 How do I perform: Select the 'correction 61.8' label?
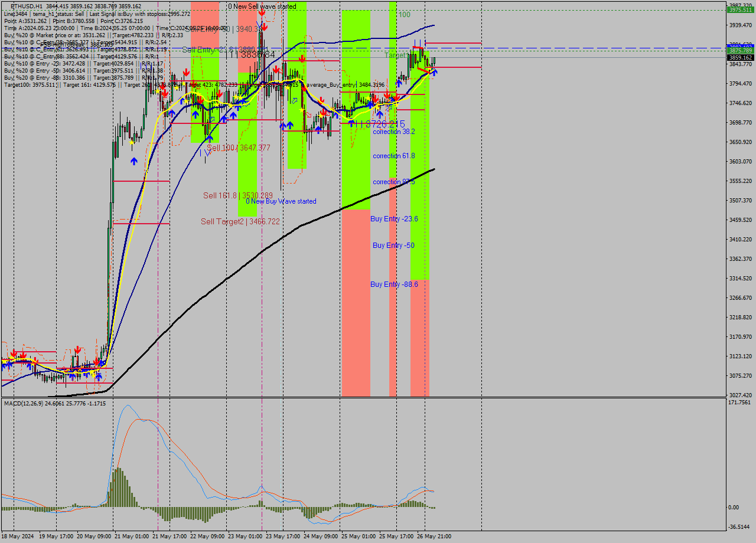coord(394,156)
